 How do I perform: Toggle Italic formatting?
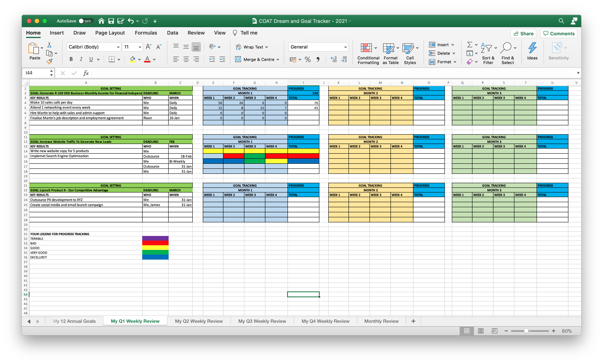click(x=81, y=59)
